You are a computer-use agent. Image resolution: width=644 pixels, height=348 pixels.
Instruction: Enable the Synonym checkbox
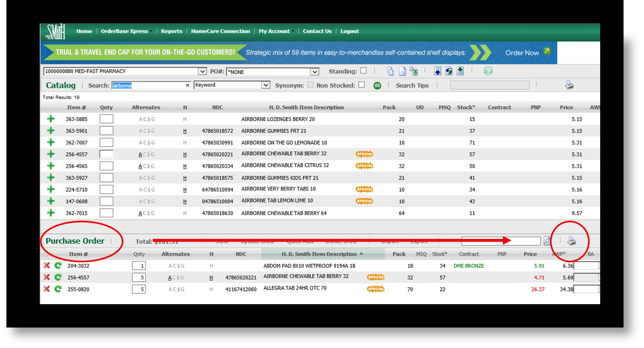(x=310, y=85)
